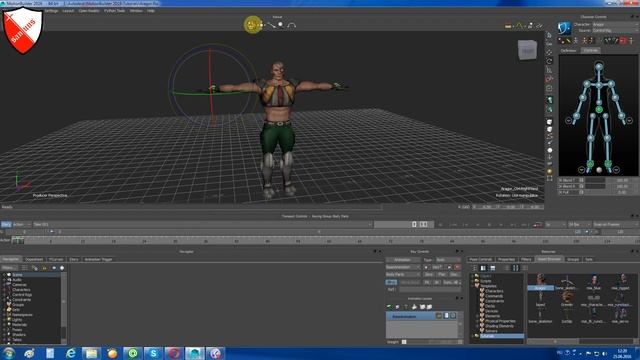Select the Gremlin thumbnail in Asset Browser
This screenshot has width=640, height=360.
tap(567, 298)
